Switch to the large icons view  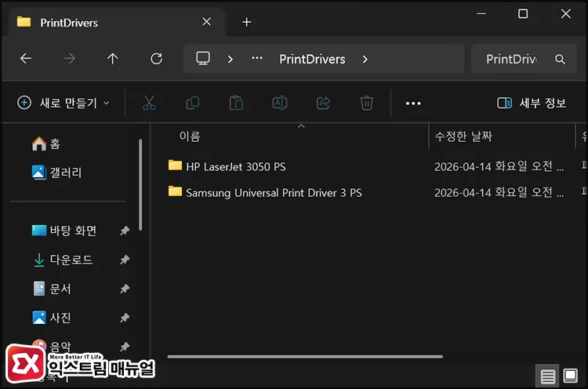click(571, 376)
